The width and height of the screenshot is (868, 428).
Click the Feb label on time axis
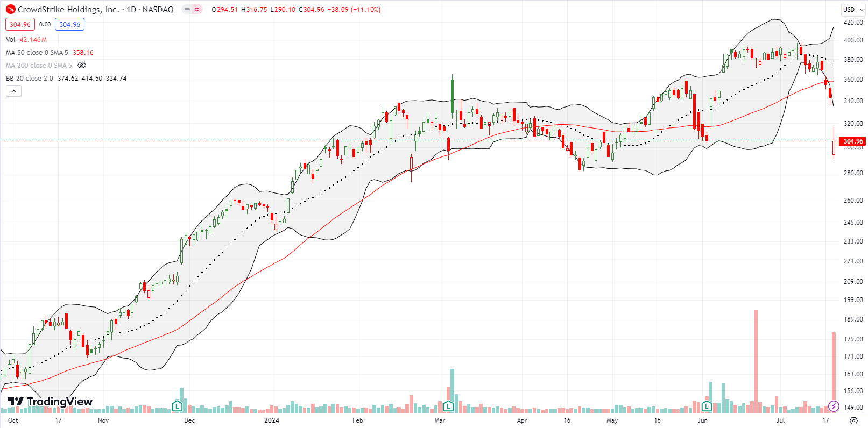click(358, 420)
